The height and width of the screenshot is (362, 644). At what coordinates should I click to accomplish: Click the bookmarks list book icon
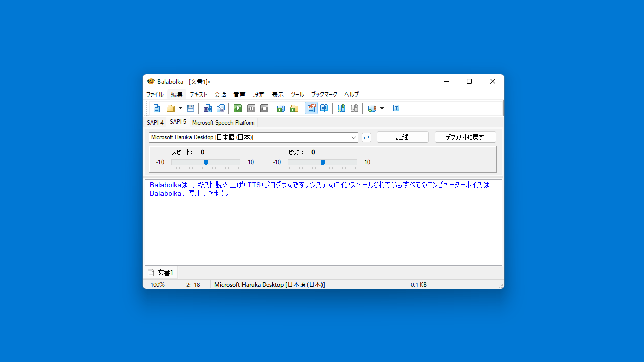(x=372, y=108)
